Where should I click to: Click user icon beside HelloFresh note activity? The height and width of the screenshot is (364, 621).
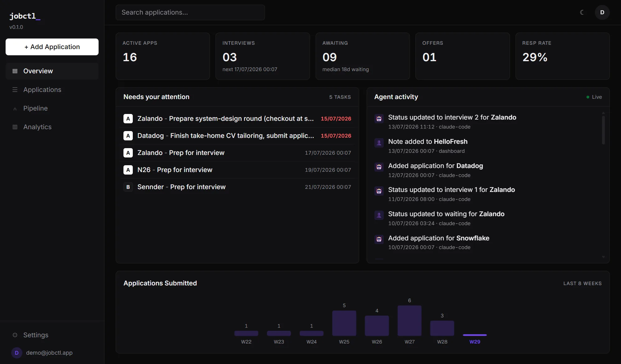tap(379, 143)
